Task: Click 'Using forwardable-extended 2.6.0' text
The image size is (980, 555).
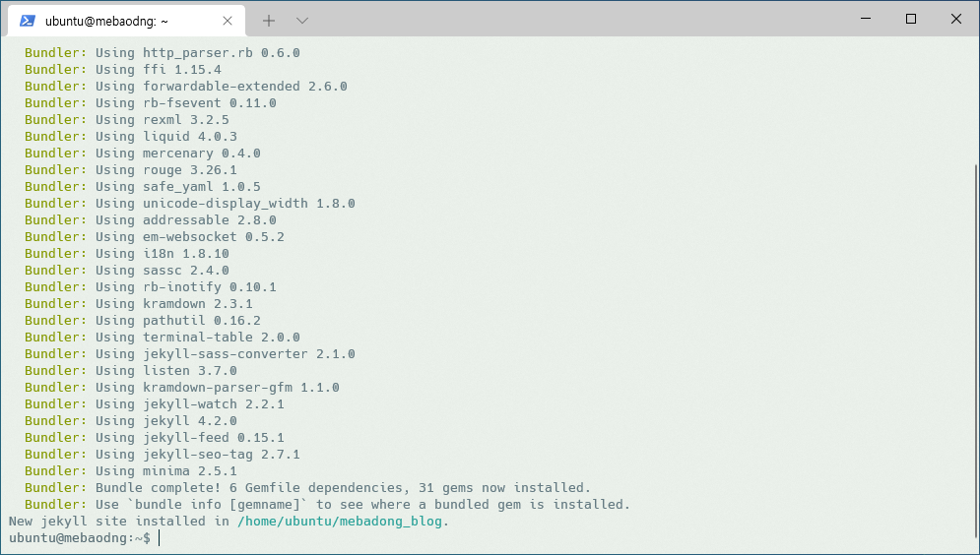Action: (222, 87)
